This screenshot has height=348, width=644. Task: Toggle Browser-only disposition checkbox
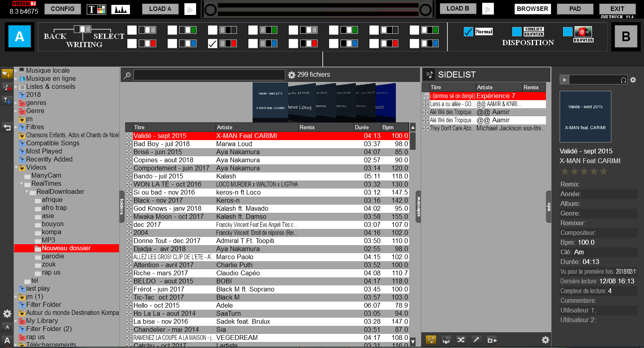(568, 31)
